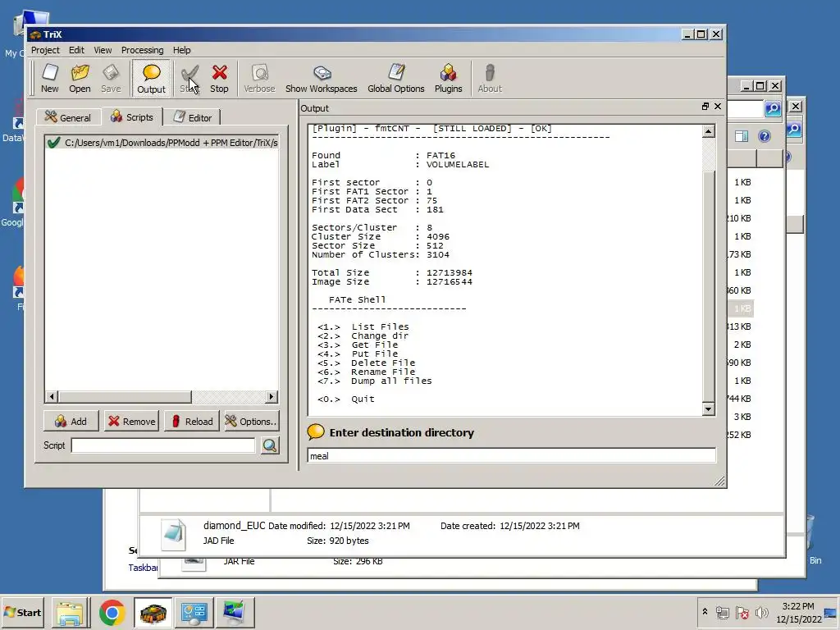Open the Edit menu
Screen dimensions: 840x630
click(76, 50)
